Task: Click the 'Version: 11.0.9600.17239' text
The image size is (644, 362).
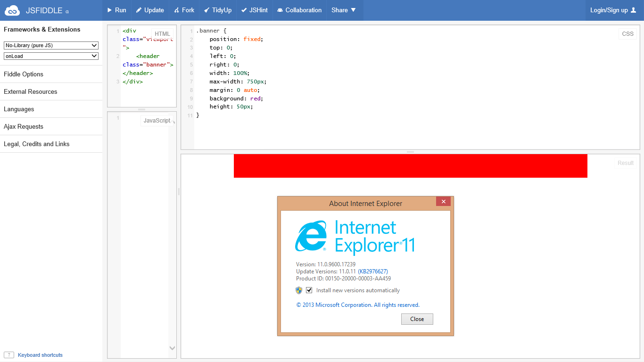Action: tap(326, 264)
